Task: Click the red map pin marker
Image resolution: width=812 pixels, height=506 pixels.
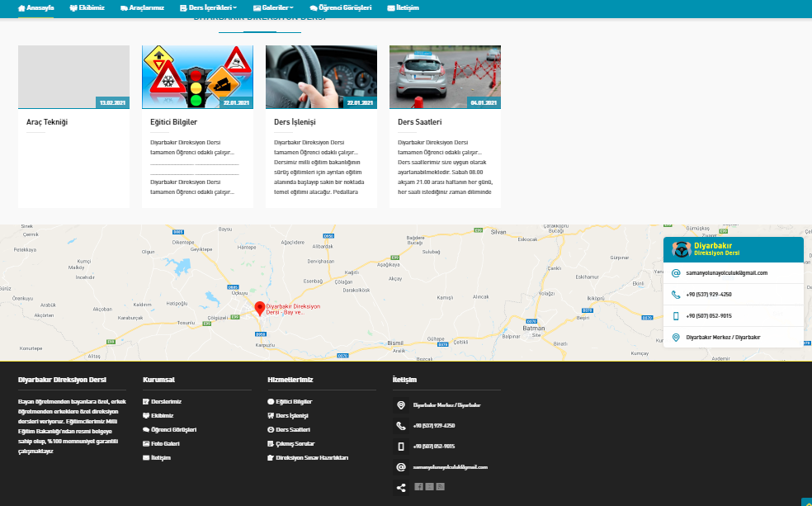Action: [x=260, y=308]
